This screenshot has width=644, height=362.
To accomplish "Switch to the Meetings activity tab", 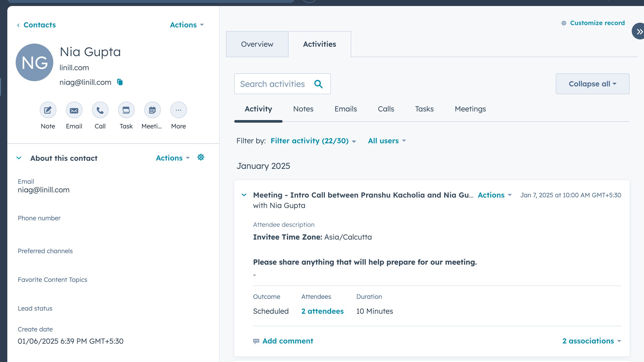I will (x=470, y=109).
